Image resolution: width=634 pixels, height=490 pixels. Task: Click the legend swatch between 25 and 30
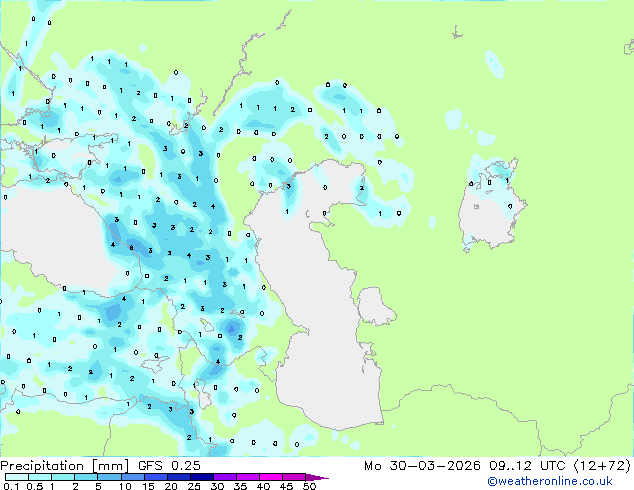pos(202,477)
